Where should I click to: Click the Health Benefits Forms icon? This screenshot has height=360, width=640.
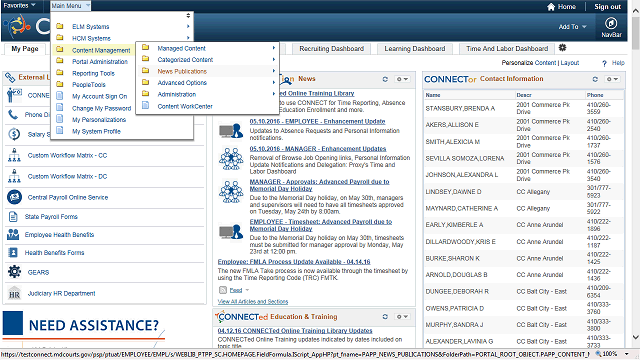pos(13,253)
